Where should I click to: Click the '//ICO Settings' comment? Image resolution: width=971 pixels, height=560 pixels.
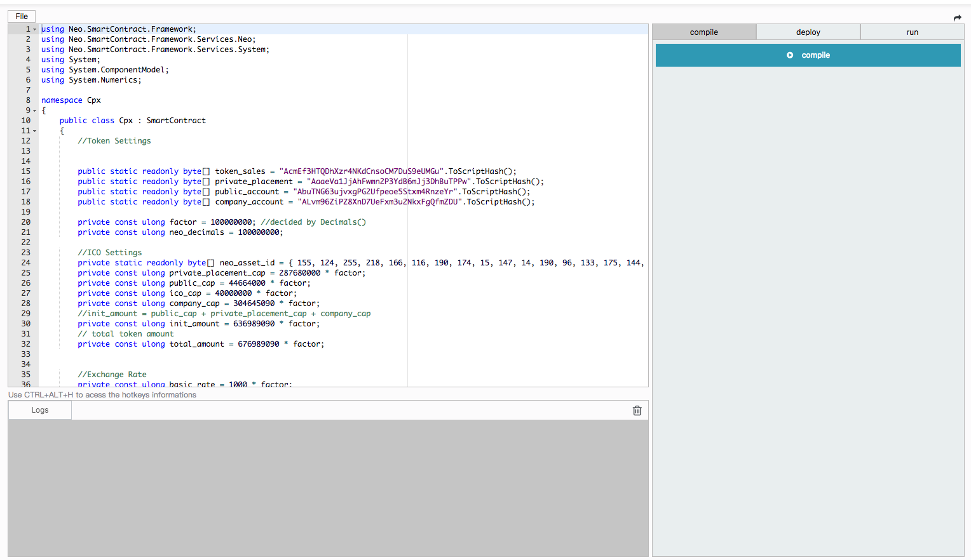(x=110, y=253)
